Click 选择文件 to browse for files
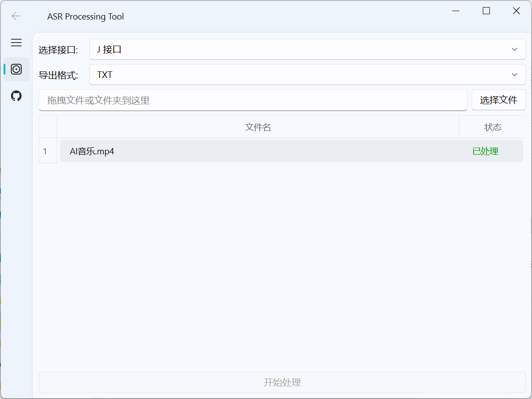 (499, 100)
